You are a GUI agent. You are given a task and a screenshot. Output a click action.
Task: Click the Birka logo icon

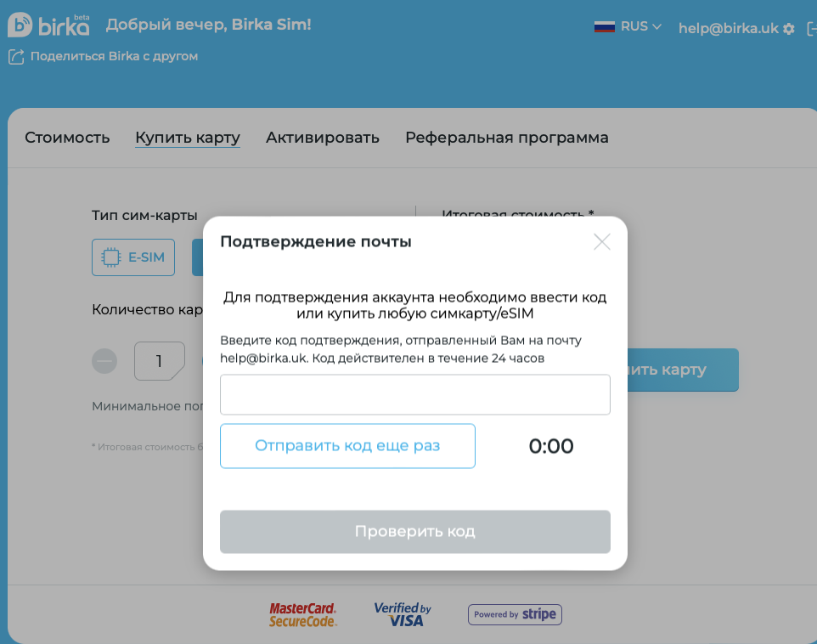point(20,25)
